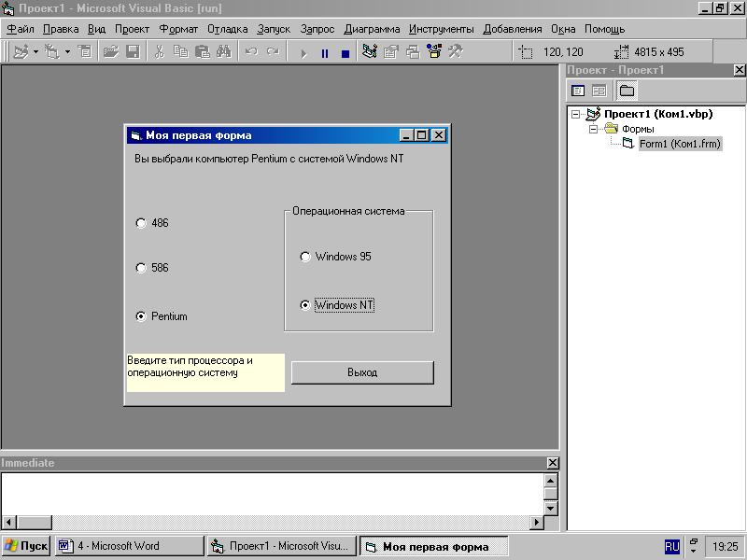Click Toggle Folders icon in Project panel

(627, 91)
